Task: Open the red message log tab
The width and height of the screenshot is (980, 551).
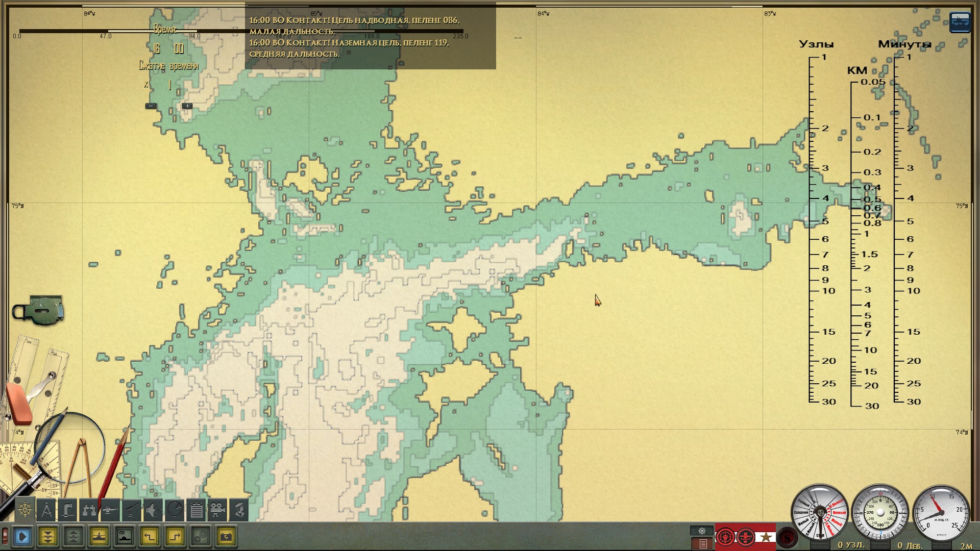Action: (702, 544)
